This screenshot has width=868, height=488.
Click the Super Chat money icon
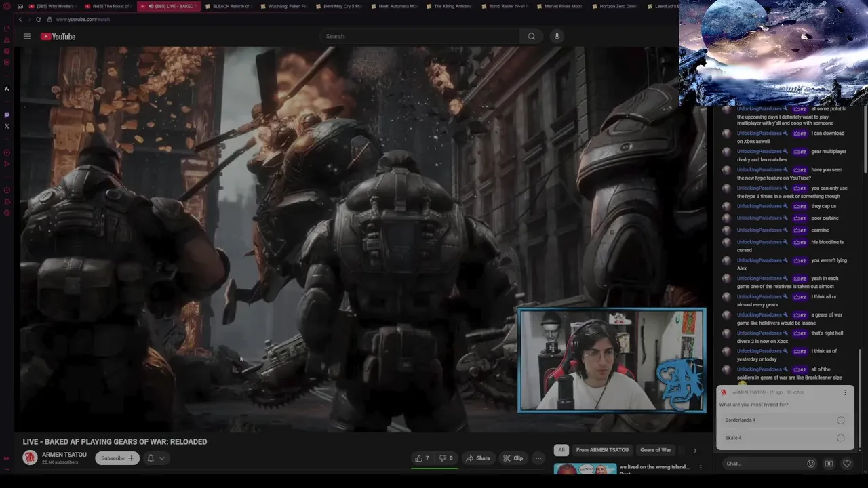[829, 464]
